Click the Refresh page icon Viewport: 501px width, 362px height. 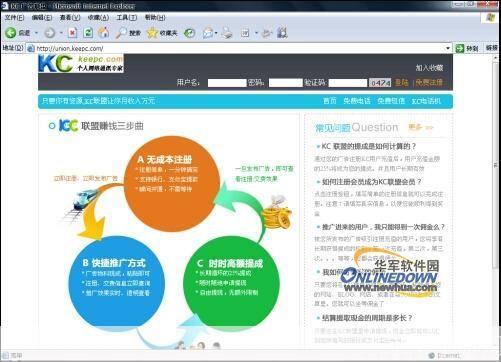(x=88, y=32)
